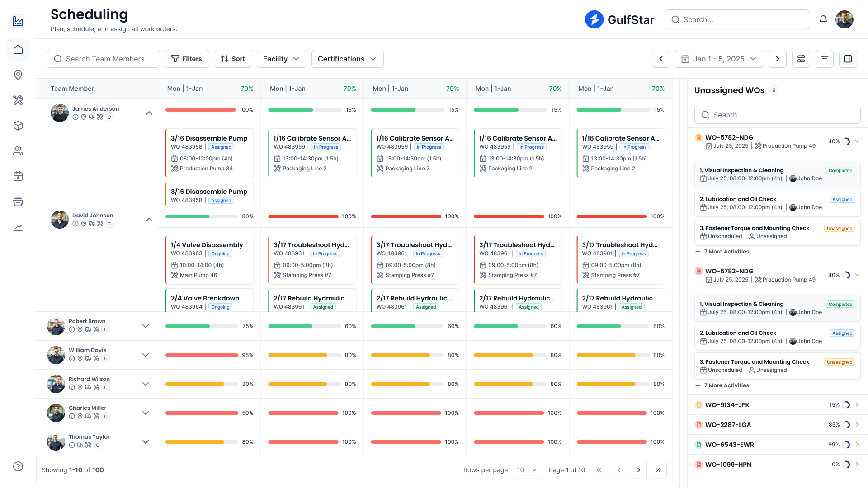868x488 pixels.
Task: Open the wrench tools sidebar icon
Action: pos(18,100)
